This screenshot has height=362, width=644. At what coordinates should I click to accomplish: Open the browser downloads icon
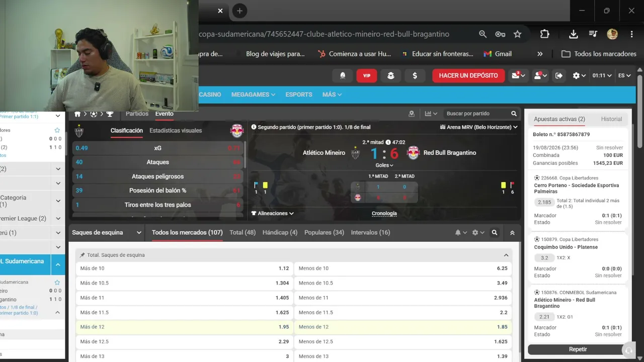coord(573,34)
